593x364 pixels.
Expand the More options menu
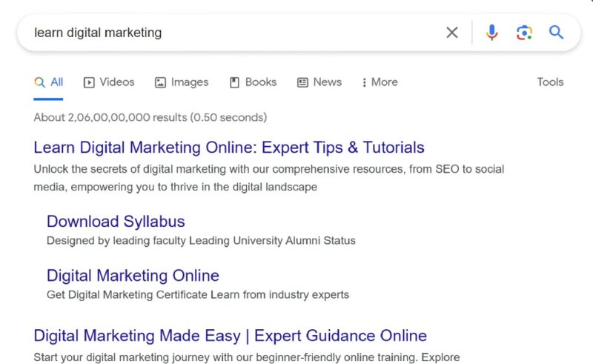coord(380,82)
